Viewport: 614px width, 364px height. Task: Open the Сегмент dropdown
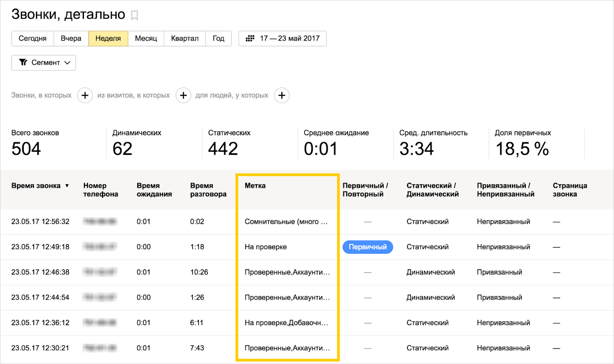44,63
